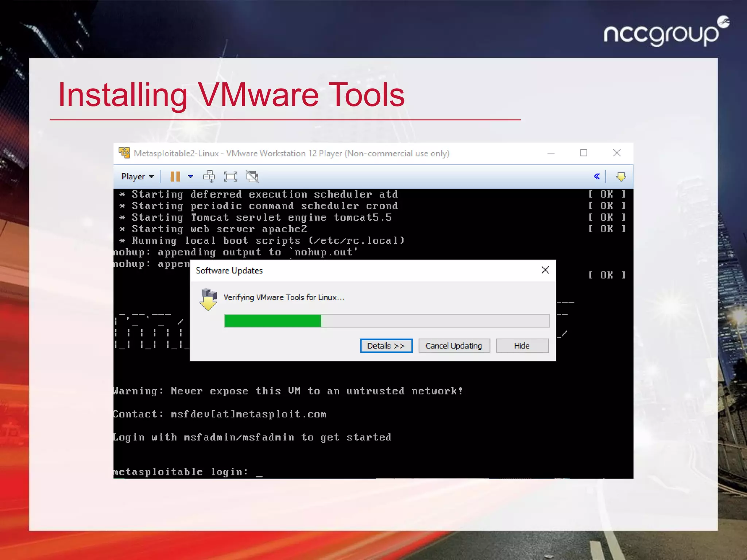
Task: Click the Send Ctrl+Alt+Del icon
Action: click(209, 177)
